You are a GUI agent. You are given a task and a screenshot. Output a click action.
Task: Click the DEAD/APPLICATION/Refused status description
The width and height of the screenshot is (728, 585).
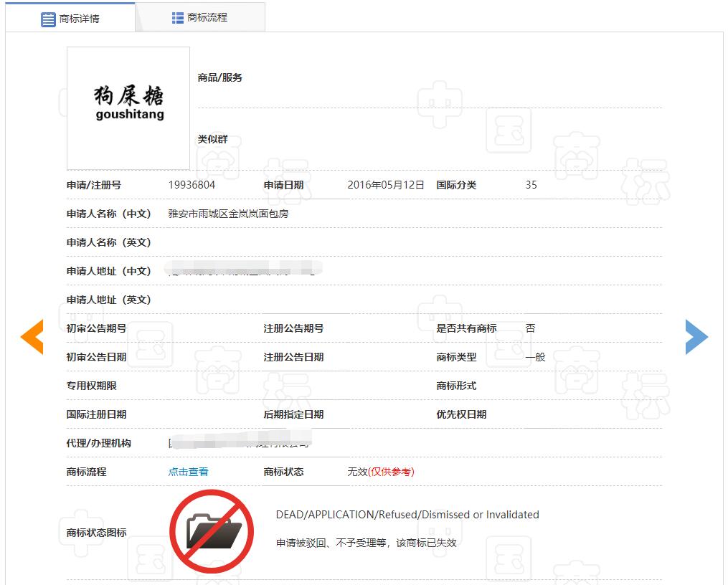[x=407, y=515]
